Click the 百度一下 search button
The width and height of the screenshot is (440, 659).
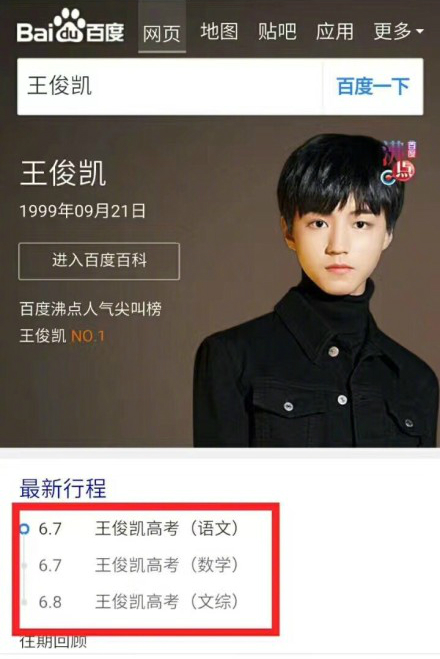[x=373, y=87]
